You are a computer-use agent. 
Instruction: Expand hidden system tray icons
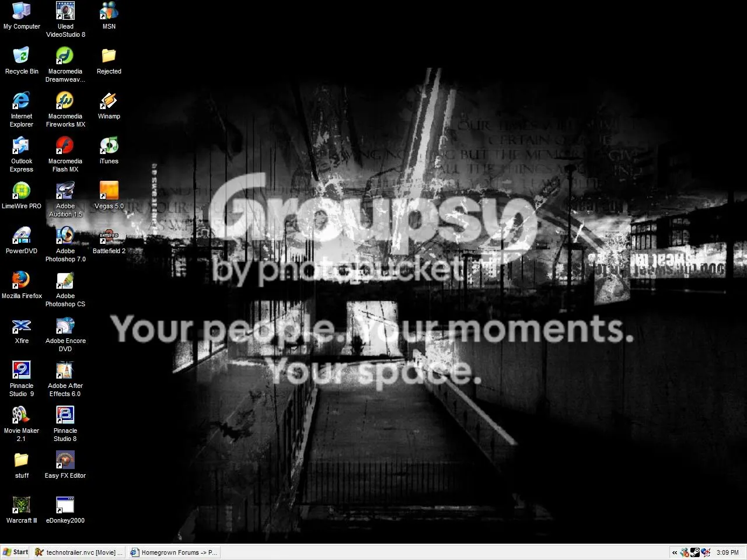pos(675,552)
